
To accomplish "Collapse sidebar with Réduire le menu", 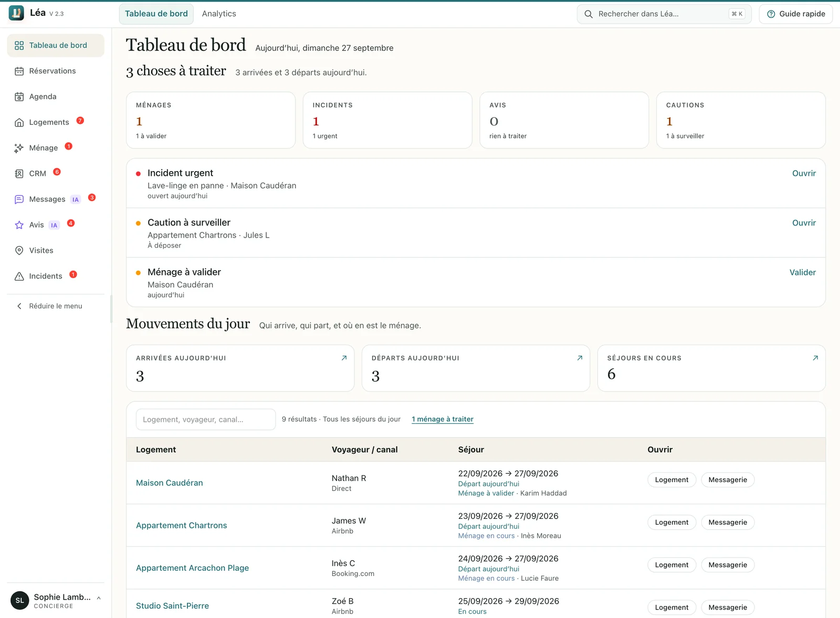I will point(56,306).
